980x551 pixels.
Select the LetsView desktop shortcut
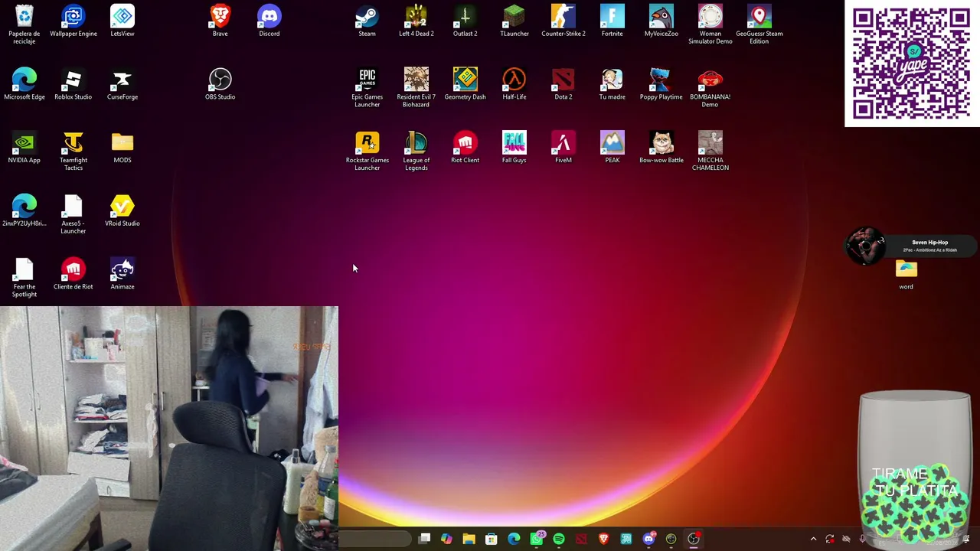point(122,21)
